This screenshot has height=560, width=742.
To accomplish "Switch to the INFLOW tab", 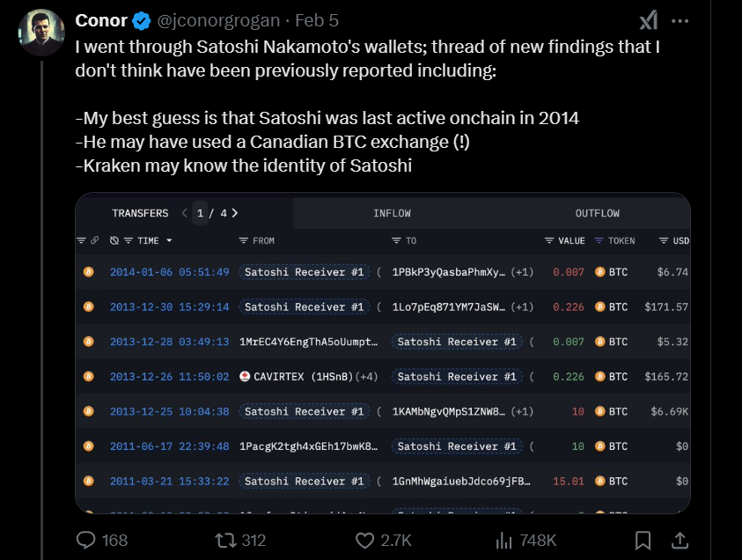I will tap(392, 213).
